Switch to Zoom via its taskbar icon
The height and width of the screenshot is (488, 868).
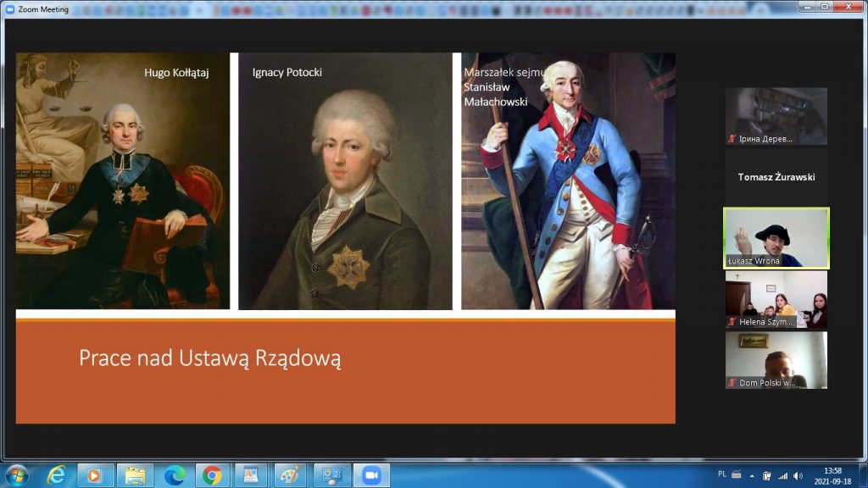tap(371, 475)
